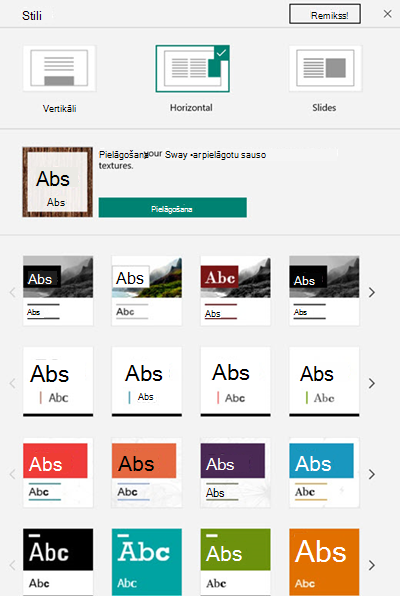Select the blue block Abs style
Screen dimensions: 400x596
click(x=324, y=472)
